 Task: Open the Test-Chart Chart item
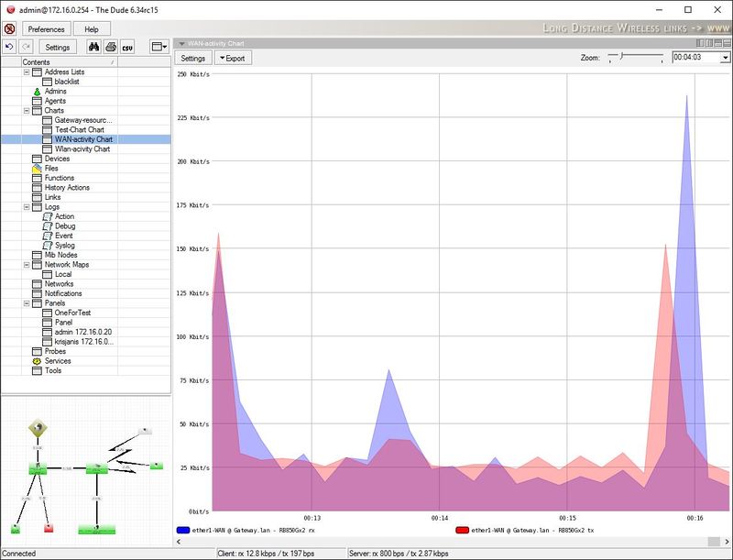[80, 130]
